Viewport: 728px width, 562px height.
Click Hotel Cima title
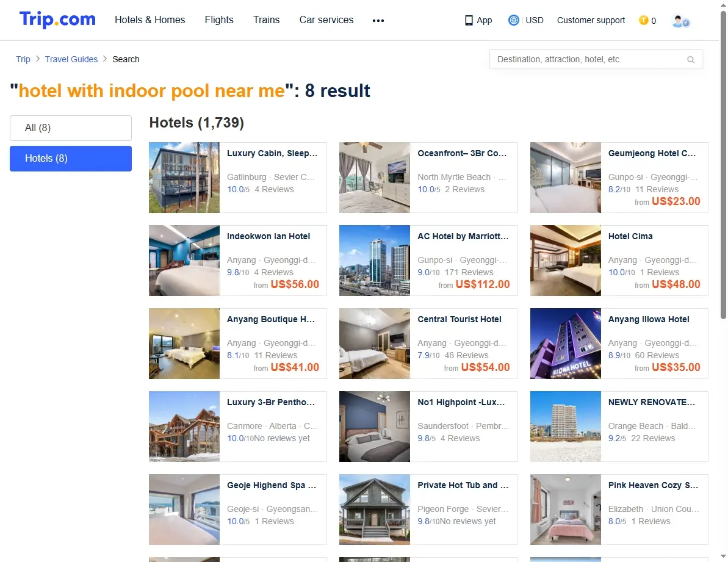point(630,237)
